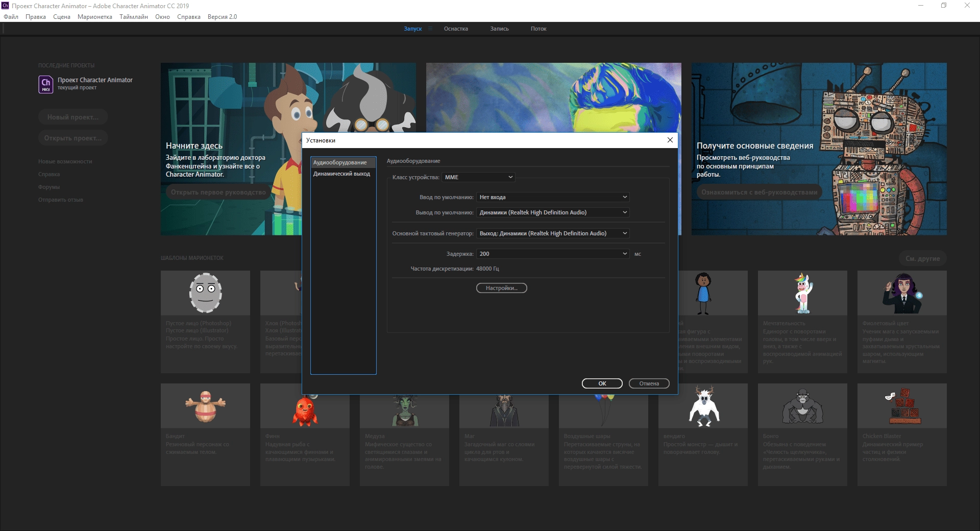Open the Сцена menu
980x531 pixels.
pos(62,17)
